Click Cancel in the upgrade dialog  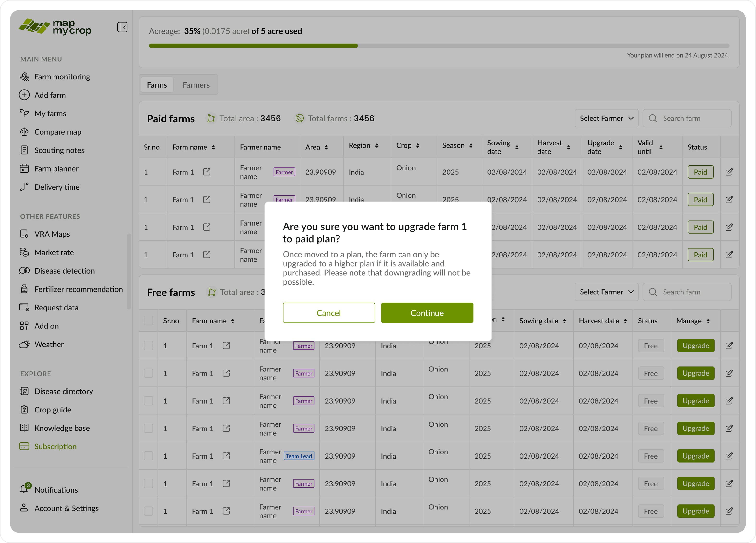(328, 313)
